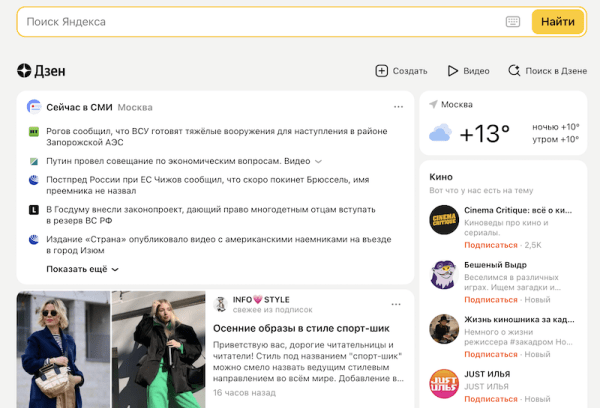This screenshot has width=600, height=408.
Task: Open Cinema Critique: всё о ки... channel title
Action: coord(518,210)
